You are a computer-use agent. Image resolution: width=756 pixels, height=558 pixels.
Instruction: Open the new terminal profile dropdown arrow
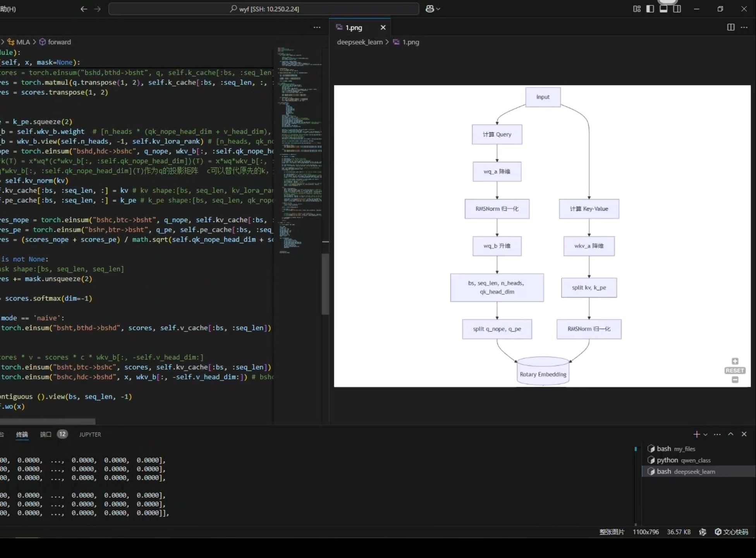click(x=705, y=435)
